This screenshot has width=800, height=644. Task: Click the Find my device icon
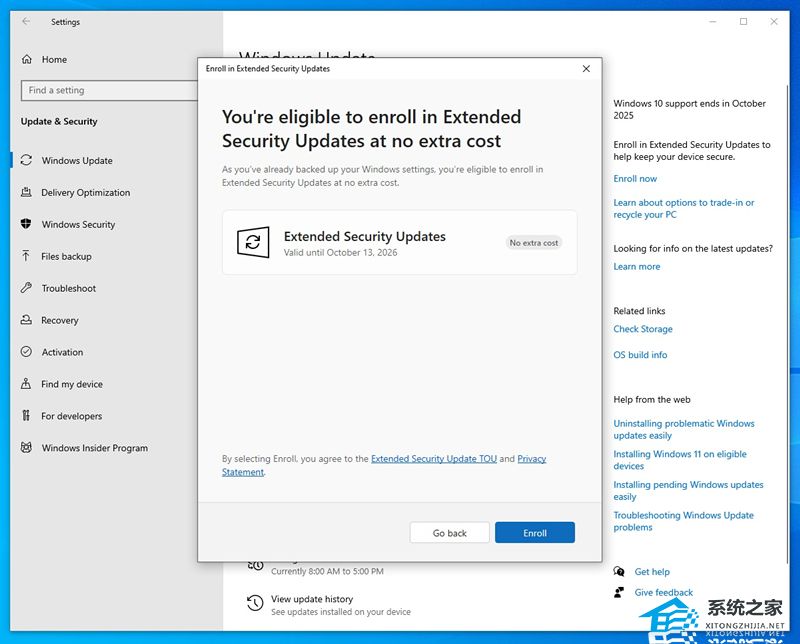pos(26,384)
